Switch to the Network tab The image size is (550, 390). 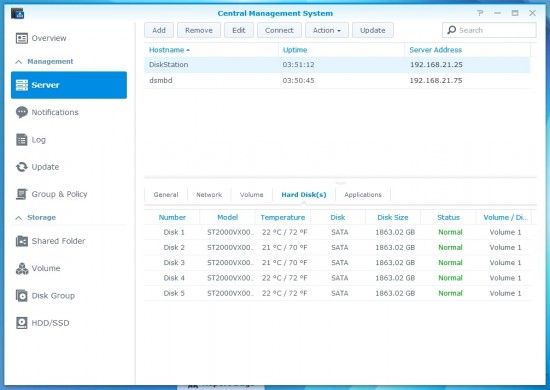point(209,195)
